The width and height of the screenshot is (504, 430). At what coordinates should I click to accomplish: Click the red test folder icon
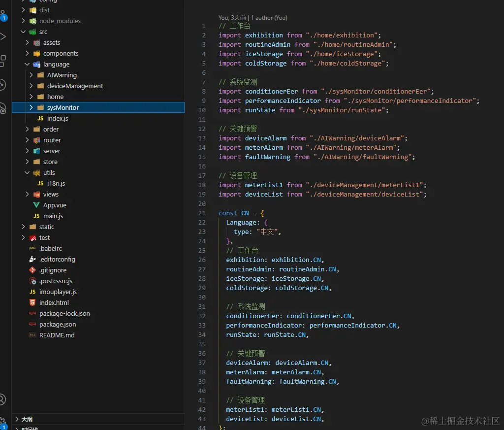pyautogui.click(x=33, y=238)
